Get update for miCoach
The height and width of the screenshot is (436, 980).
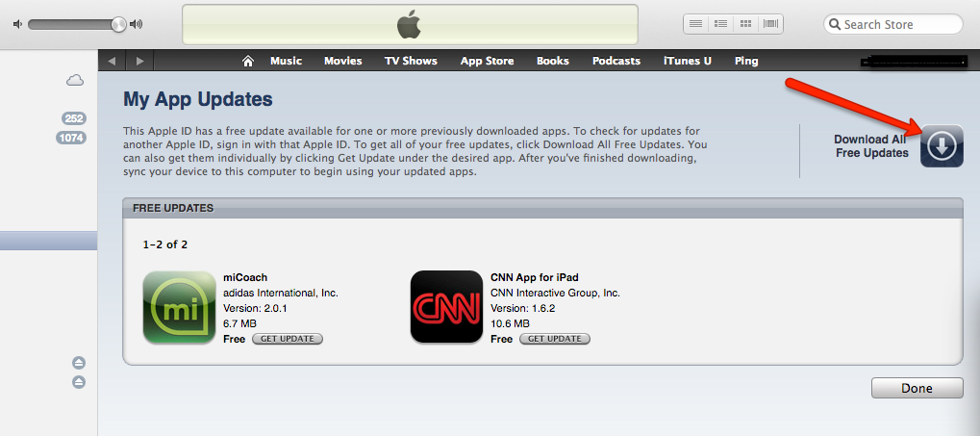tap(288, 339)
